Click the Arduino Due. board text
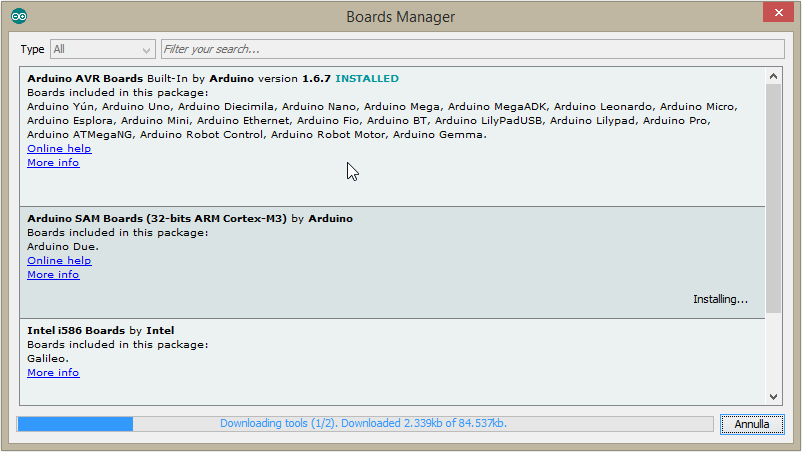This screenshot has height=452, width=802. click(63, 246)
